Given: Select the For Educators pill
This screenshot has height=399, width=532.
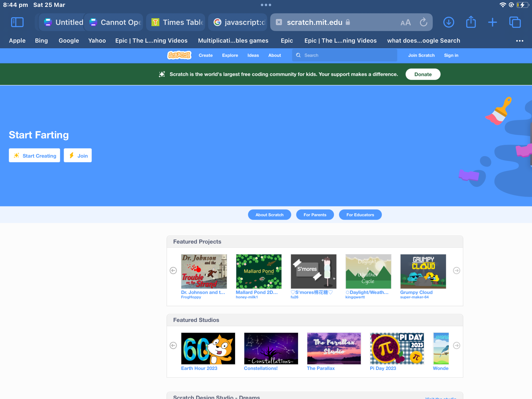Looking at the screenshot, I should (360, 215).
